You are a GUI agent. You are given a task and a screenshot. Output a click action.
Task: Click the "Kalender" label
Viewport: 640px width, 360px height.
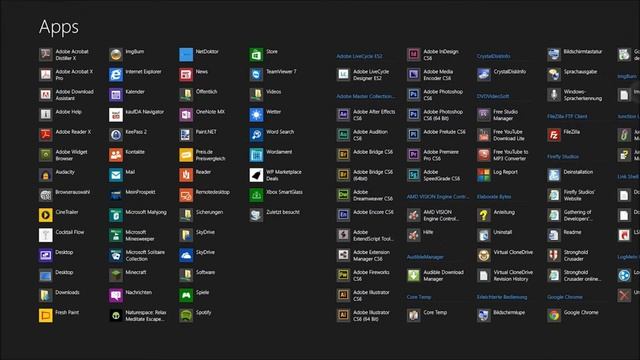[135, 91]
